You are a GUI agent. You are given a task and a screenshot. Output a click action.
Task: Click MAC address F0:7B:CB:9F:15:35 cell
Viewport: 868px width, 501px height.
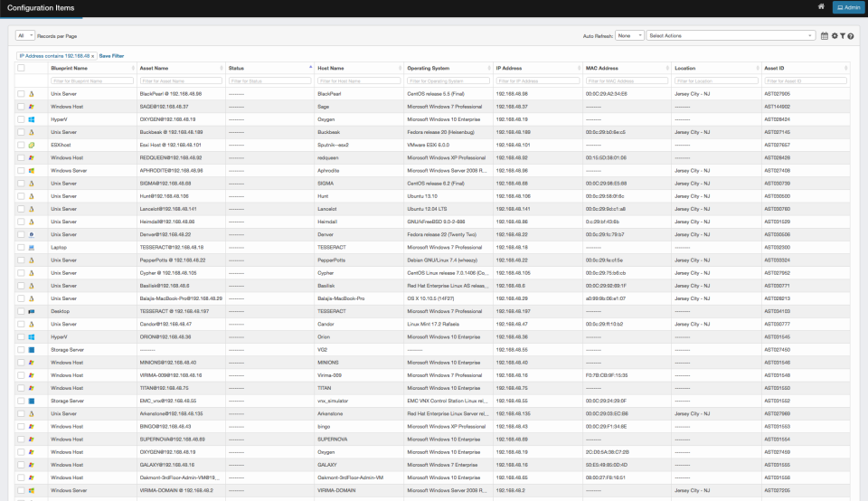[x=607, y=375]
